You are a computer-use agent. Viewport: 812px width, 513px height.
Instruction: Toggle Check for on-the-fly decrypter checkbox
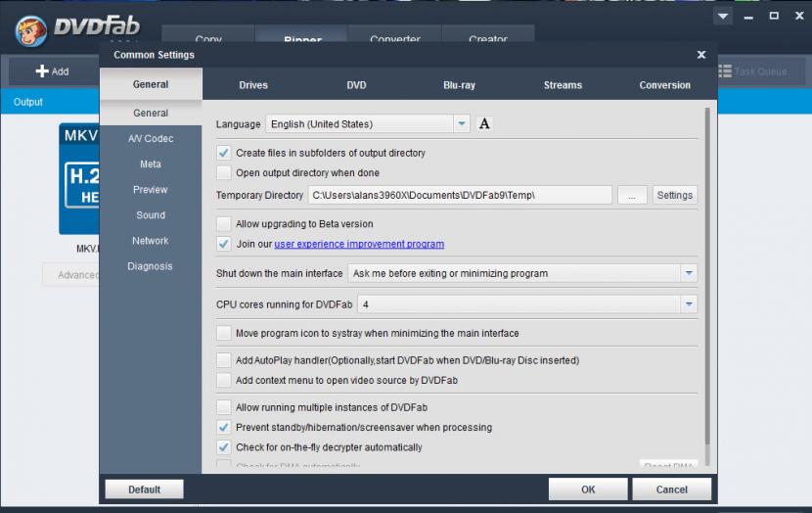coord(224,446)
